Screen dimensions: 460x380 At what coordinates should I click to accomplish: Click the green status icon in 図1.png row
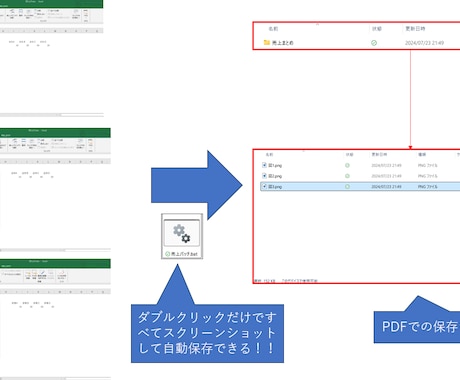coord(347,165)
